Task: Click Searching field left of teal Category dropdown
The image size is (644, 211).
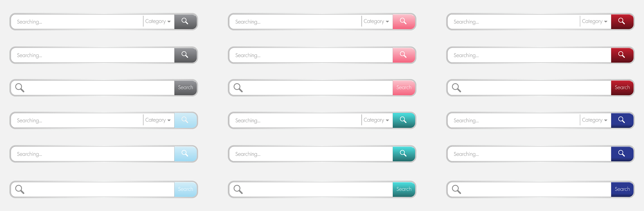Action: pos(296,120)
